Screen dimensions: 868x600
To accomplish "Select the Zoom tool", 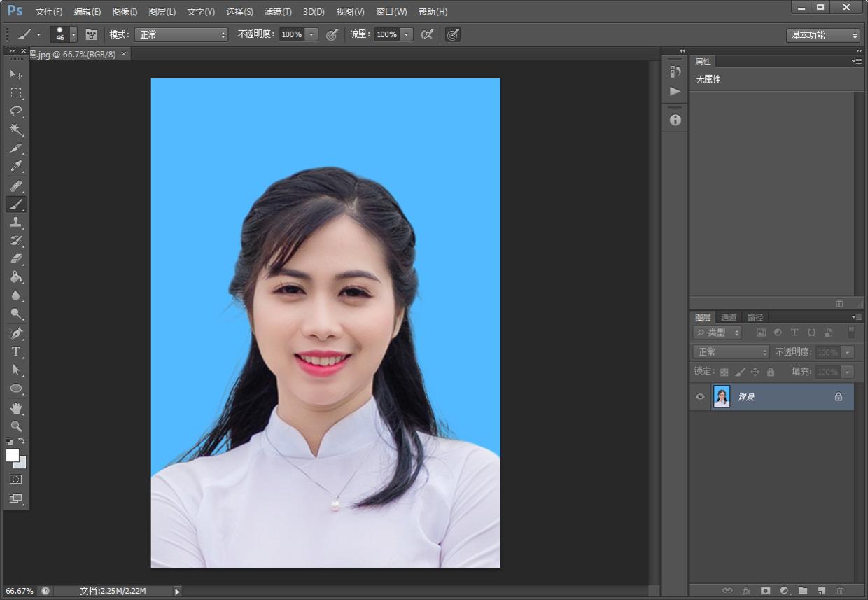I will coord(16,426).
